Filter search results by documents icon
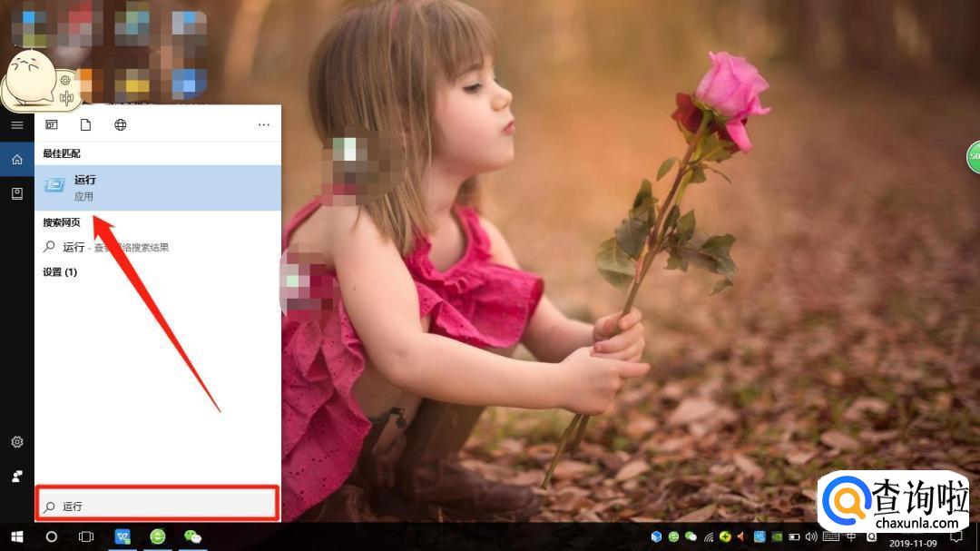 (x=85, y=124)
